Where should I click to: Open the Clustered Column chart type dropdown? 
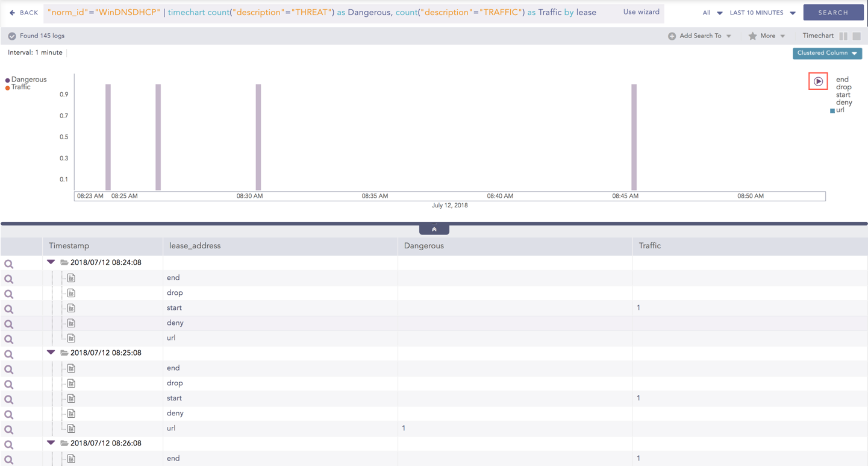point(827,53)
